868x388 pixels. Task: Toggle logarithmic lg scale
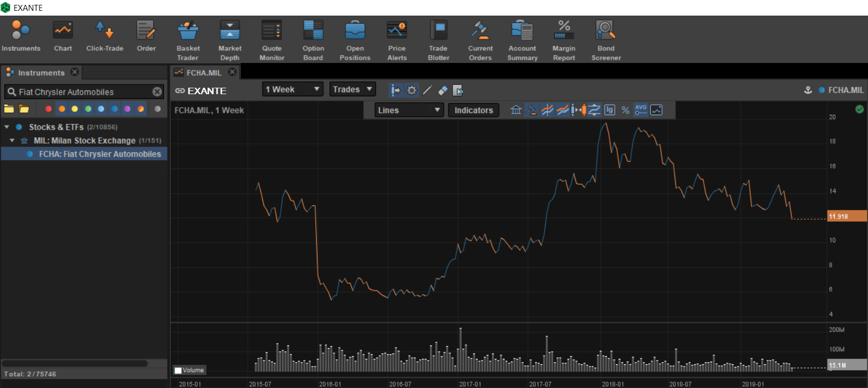[609, 110]
